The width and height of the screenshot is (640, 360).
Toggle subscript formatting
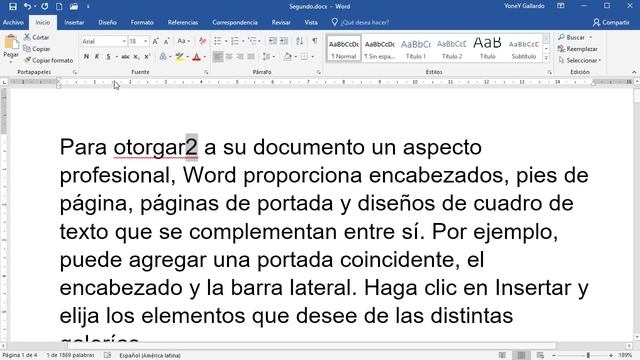coord(136,57)
